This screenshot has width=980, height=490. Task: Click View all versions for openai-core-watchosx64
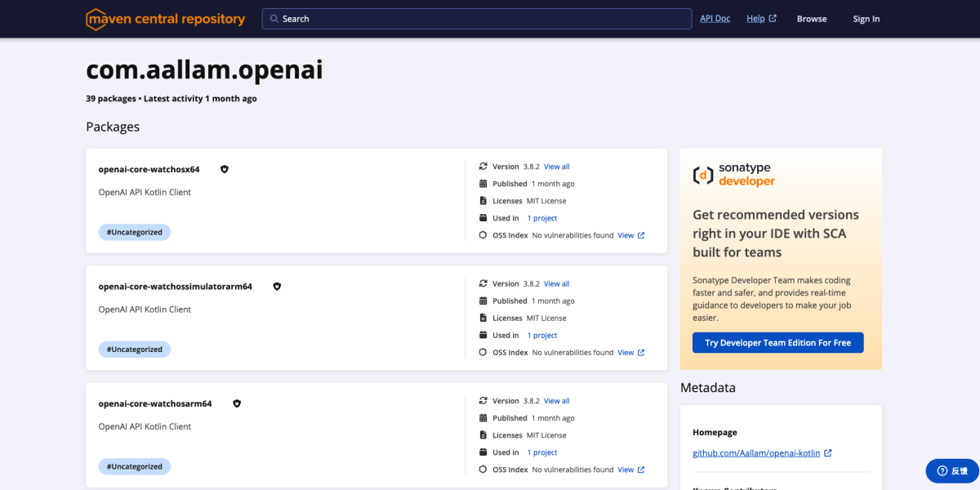pos(556,166)
